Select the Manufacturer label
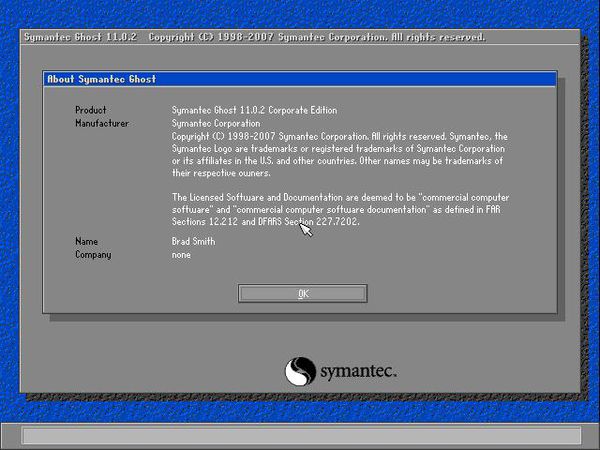The width and height of the screenshot is (600, 450). (101, 123)
